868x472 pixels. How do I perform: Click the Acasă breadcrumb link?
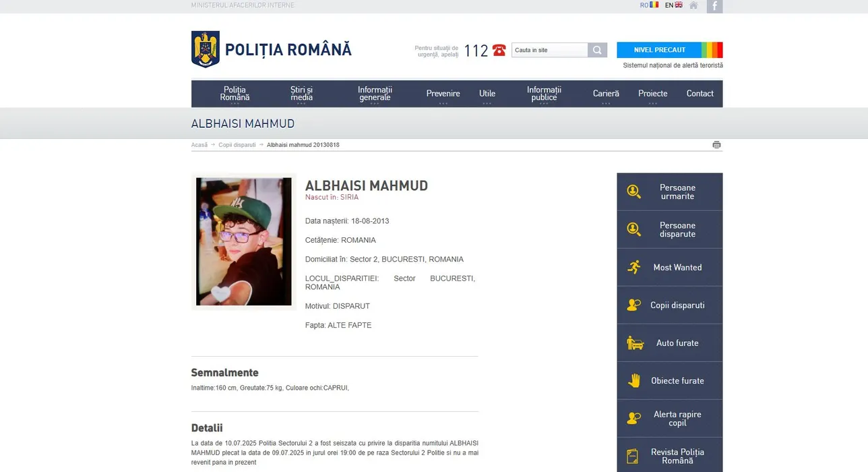[x=199, y=145]
